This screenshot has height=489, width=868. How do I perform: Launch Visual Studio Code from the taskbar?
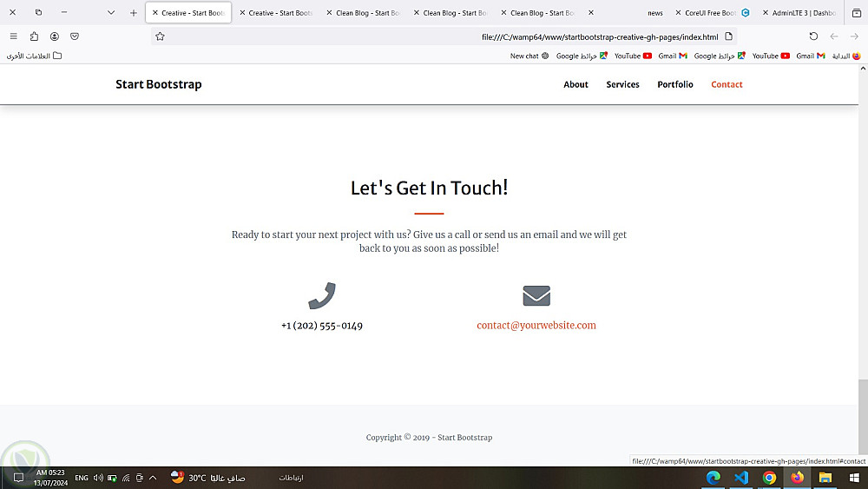coord(741,478)
